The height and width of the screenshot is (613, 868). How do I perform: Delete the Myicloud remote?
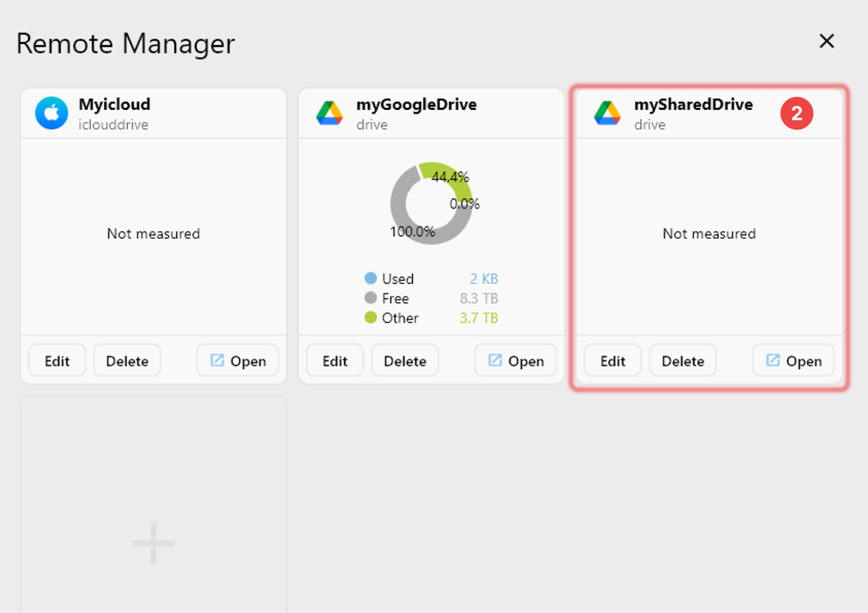(127, 360)
